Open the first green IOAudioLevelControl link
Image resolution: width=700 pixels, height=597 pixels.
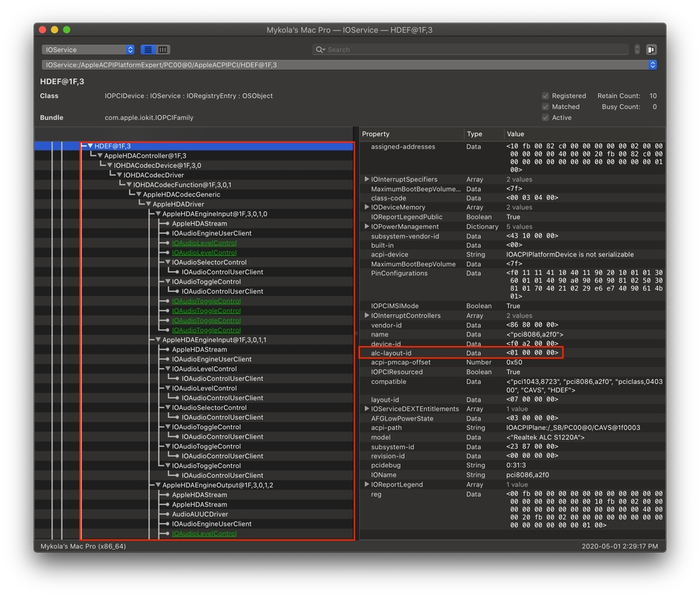coord(204,243)
